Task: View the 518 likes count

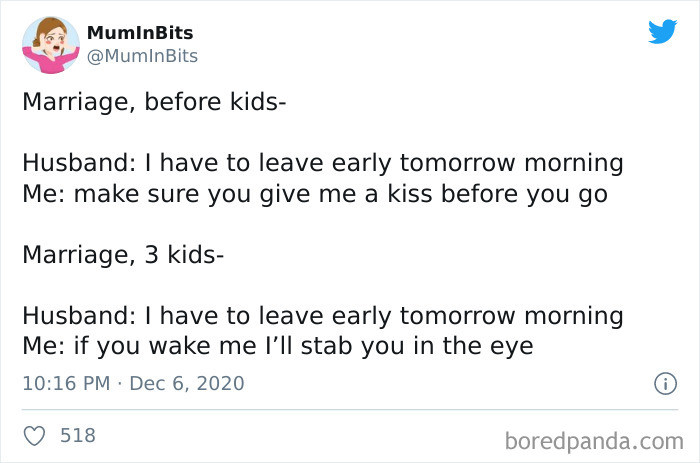Action: 78,435
